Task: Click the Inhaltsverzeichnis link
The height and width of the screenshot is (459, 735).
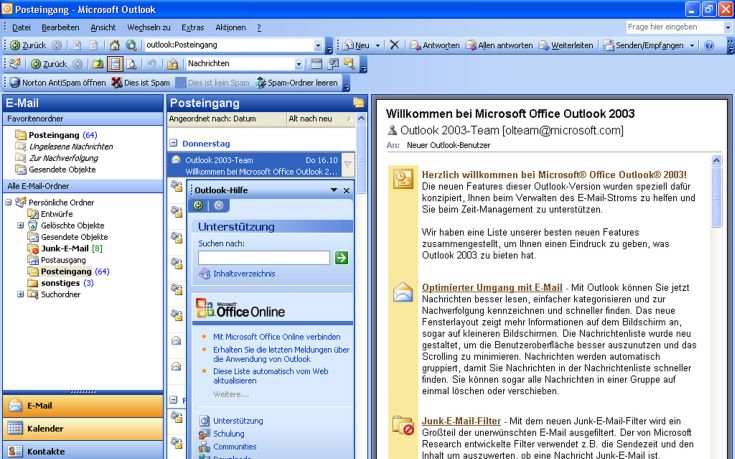Action: 244,274
